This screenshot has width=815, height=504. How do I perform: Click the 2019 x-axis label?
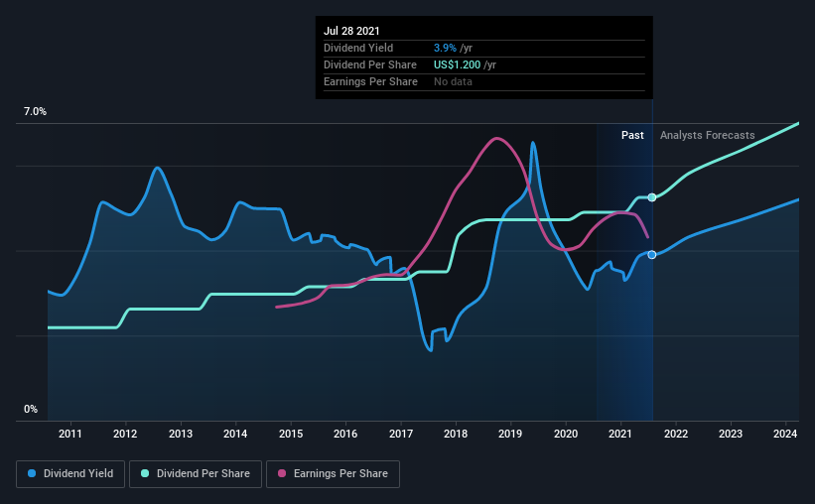pyautogui.click(x=510, y=434)
